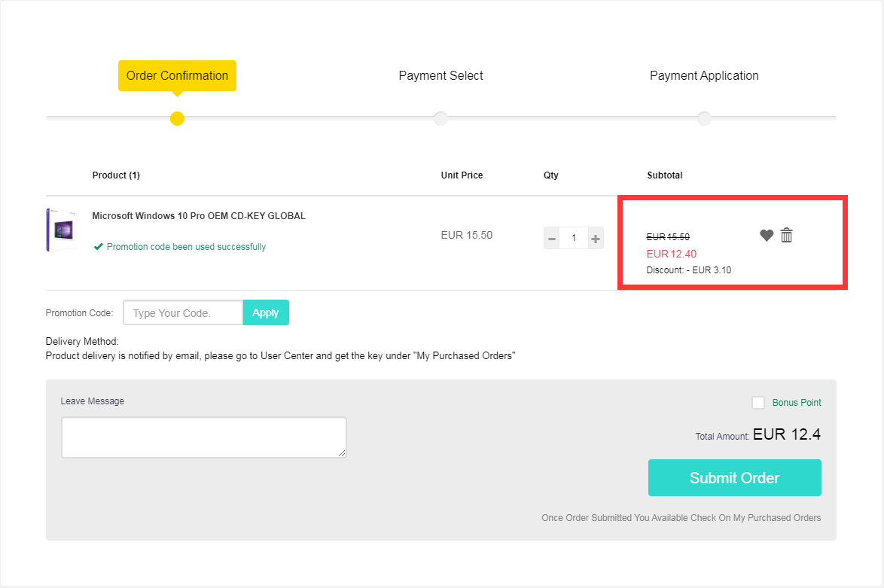Select the Payment Application step

click(704, 75)
